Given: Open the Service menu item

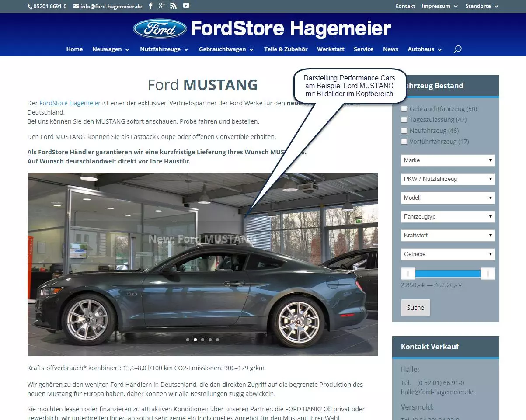Looking at the screenshot, I should (363, 49).
